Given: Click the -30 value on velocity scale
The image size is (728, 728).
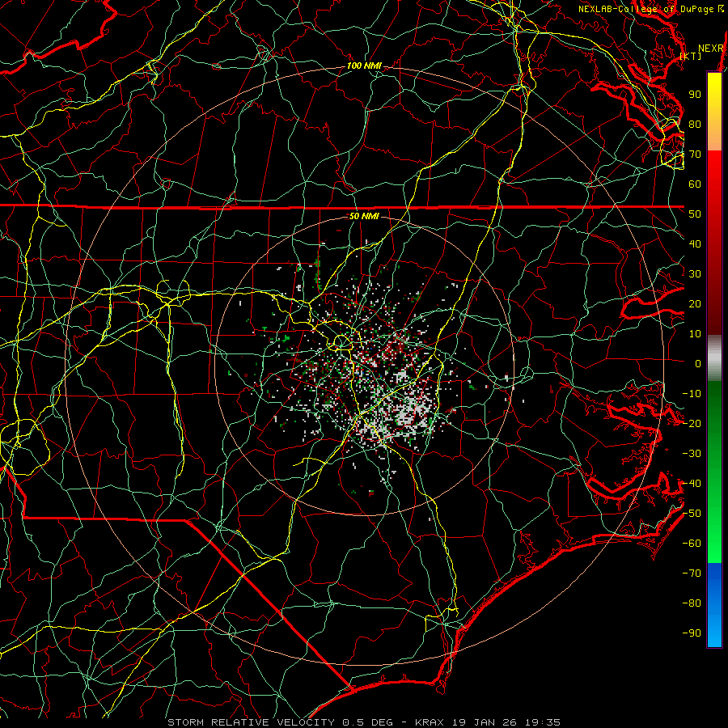Looking at the screenshot, I should (x=692, y=454).
